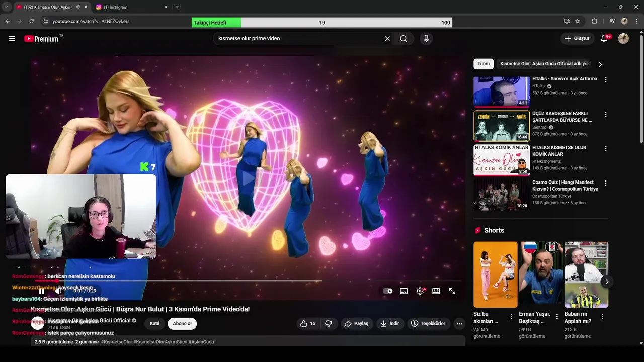Open options for Erman Yaşar short
The width and height of the screenshot is (644, 362).
[x=557, y=317]
